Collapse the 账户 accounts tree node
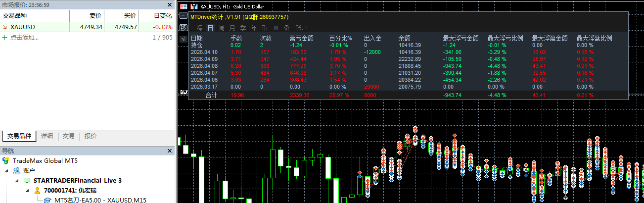644x203 pixels. coord(7,170)
